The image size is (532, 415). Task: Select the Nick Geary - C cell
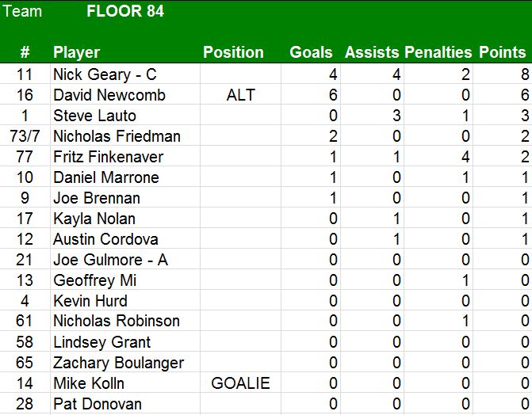point(105,74)
